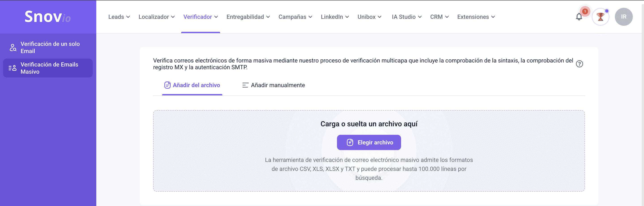Screen dimensions: 644x206
Task: Click the Snov.io logo
Action: pyautogui.click(x=47, y=17)
